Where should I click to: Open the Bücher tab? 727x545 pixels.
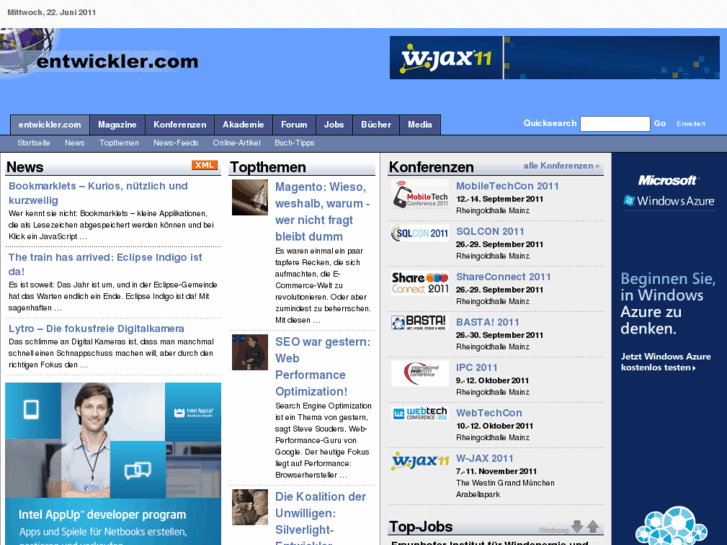(x=376, y=124)
